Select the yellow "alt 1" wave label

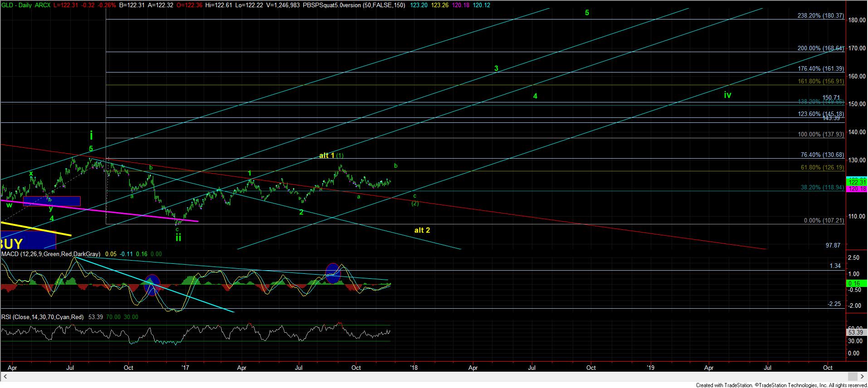point(327,155)
